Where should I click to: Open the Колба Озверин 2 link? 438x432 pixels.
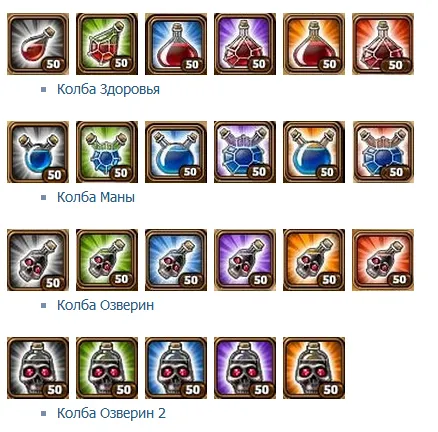(x=111, y=413)
